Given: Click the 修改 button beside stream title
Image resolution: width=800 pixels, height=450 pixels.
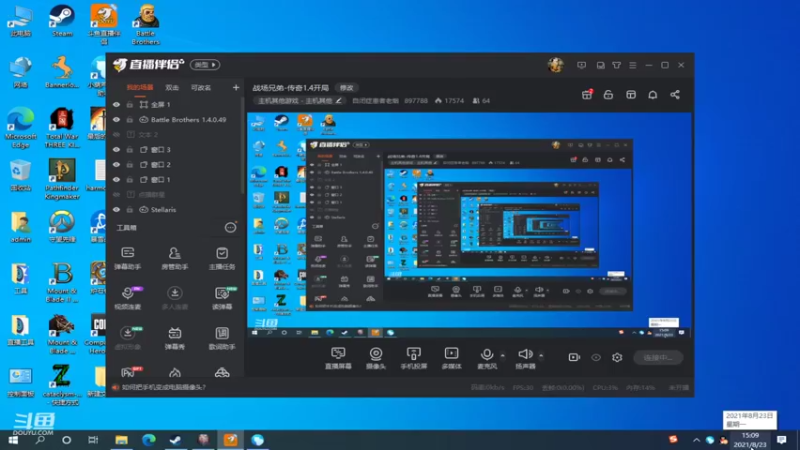Looking at the screenshot, I should tap(347, 88).
